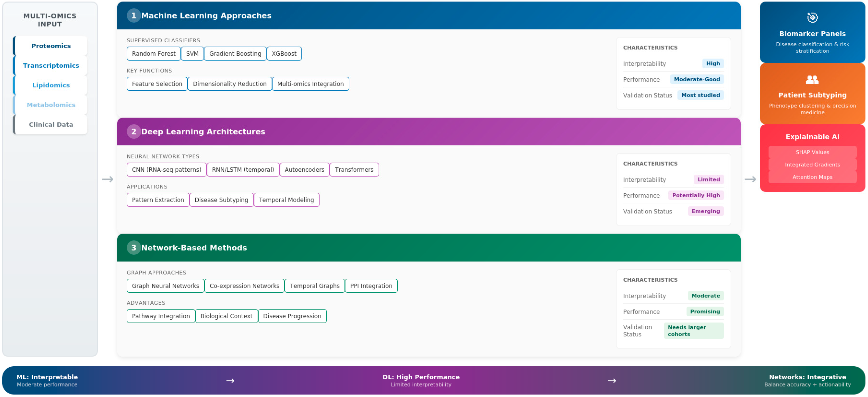Click the Biomarker Panels target icon
This screenshot has width=868, height=397.
(812, 17)
